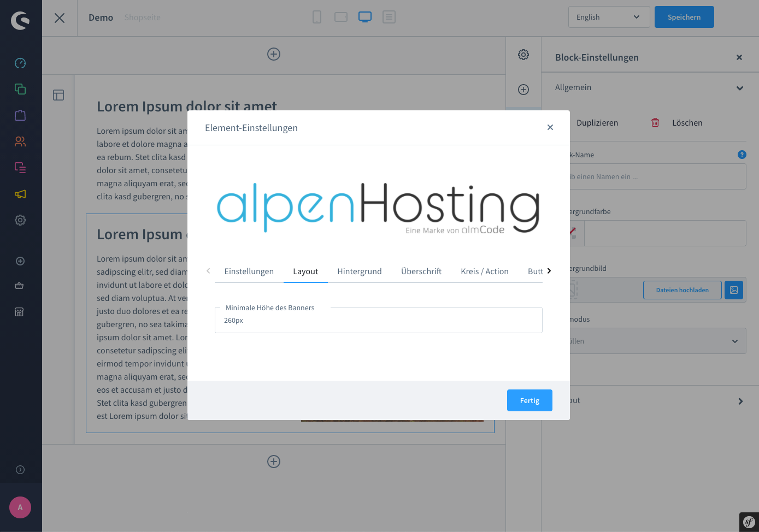Open the user avatar menu

(x=20, y=507)
